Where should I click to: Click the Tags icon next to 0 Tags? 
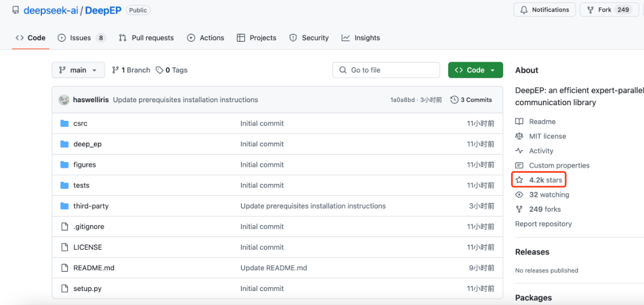[160, 70]
